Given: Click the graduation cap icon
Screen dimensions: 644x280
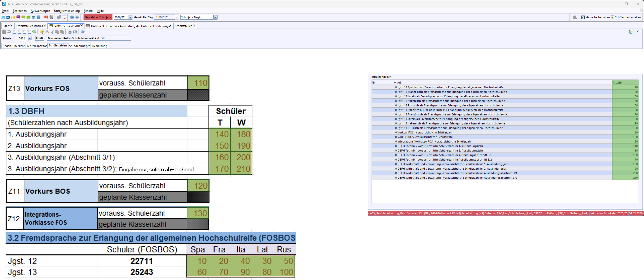Looking at the screenshot, I should [34, 18].
